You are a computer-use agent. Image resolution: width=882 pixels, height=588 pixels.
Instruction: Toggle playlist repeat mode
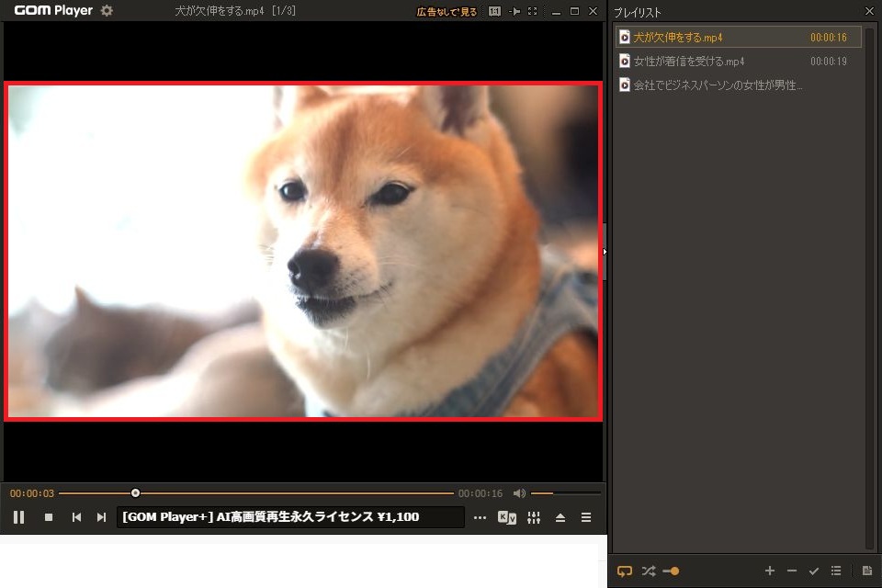(625, 571)
